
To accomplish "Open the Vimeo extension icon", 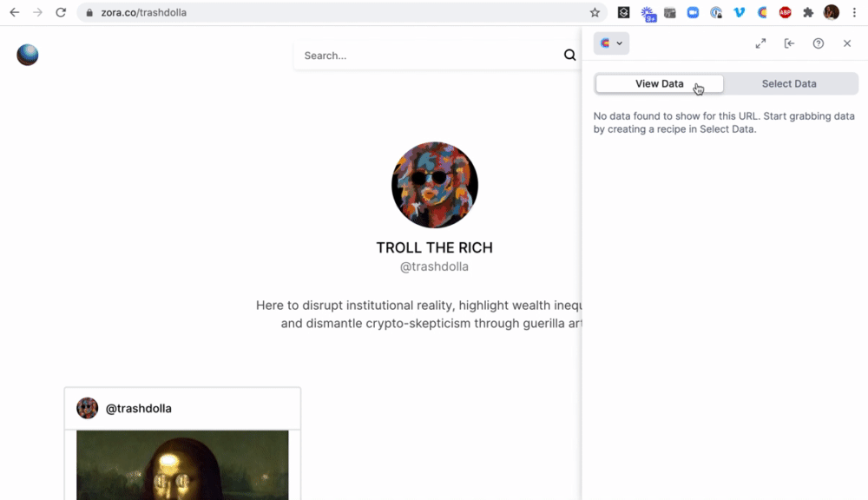I will pyautogui.click(x=739, y=12).
